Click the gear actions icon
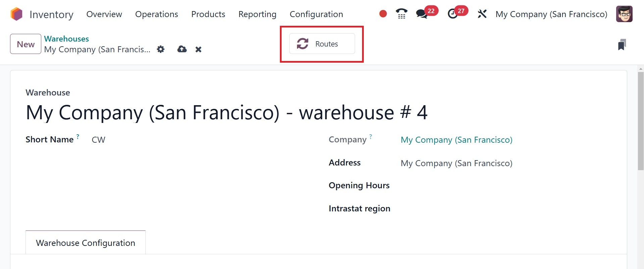Image resolution: width=644 pixels, height=269 pixels. click(161, 49)
